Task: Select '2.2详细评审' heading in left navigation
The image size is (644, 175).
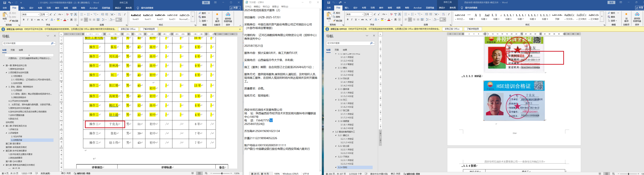Action: coord(17,140)
